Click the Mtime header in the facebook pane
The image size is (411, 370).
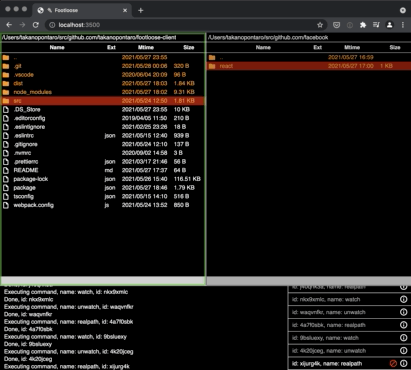(352, 47)
